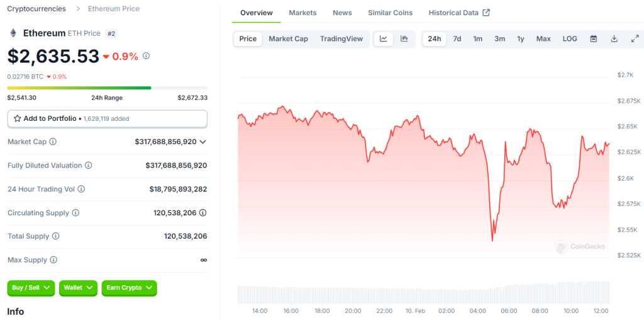Click the Max Supply infinity symbol
This screenshot has width=644, height=321.
203,260
